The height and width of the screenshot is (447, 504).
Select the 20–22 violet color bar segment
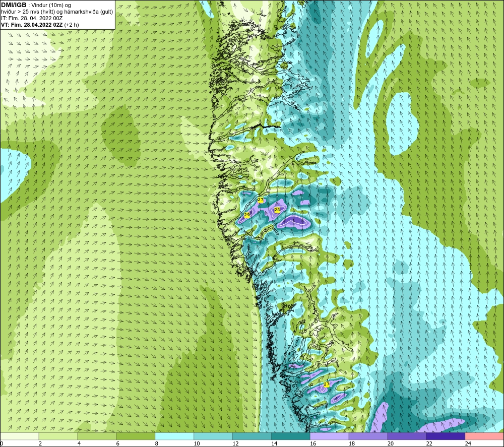pyautogui.click(x=407, y=436)
